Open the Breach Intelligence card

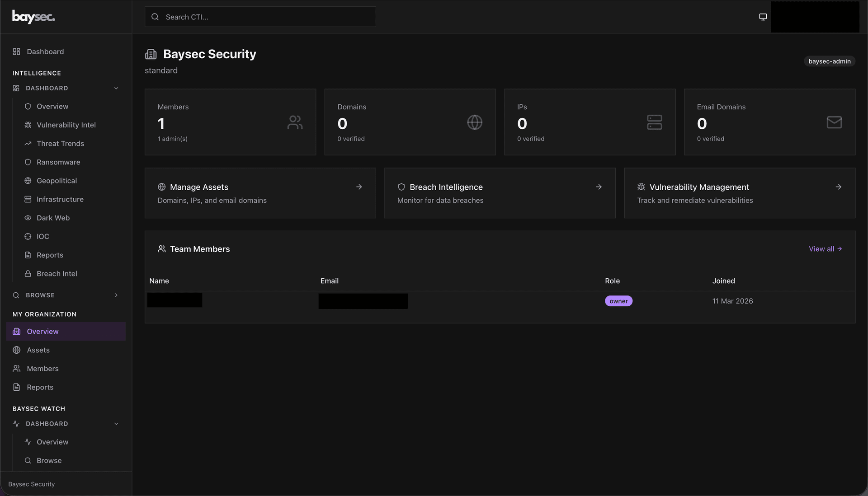pos(500,193)
